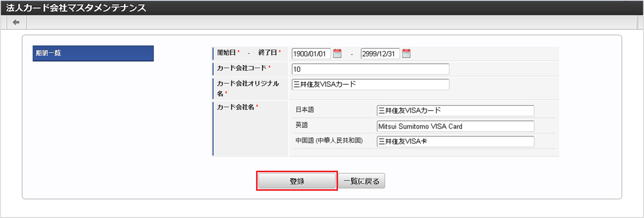Click the 英語 language label
Image resolution: width=644 pixels, height=218 pixels.
[301, 125]
